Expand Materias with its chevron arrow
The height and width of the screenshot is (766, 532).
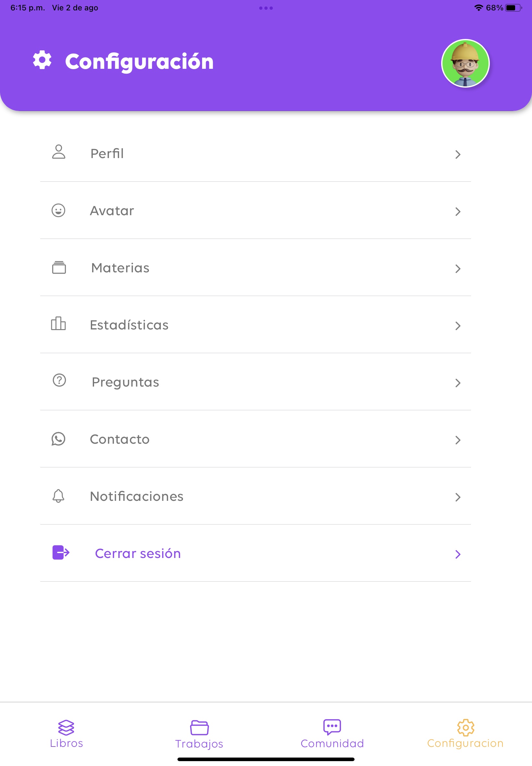(x=458, y=269)
